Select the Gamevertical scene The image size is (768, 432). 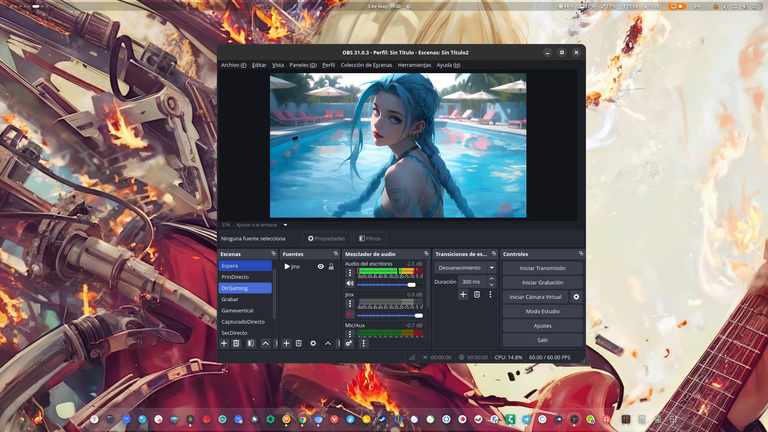(245, 311)
